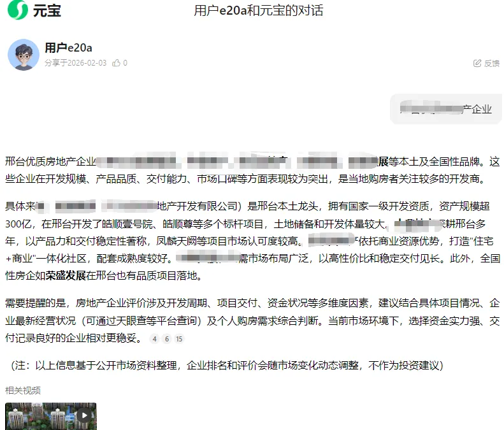Image resolution: width=504 pixels, height=430 pixels.
Task: Open the 用户e20a avatar picture
Action: pos(24,55)
